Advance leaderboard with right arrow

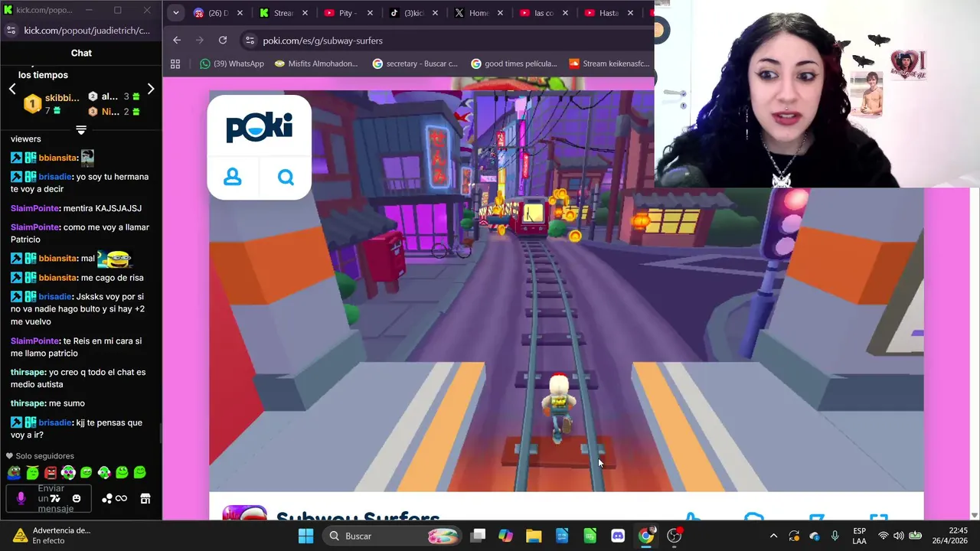click(x=151, y=89)
